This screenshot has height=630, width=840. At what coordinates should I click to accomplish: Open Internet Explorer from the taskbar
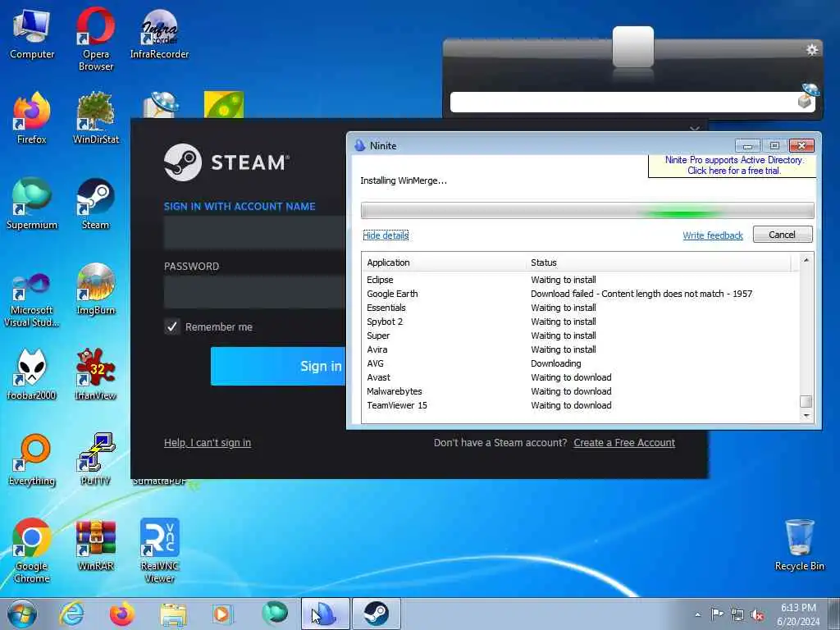coord(71,614)
